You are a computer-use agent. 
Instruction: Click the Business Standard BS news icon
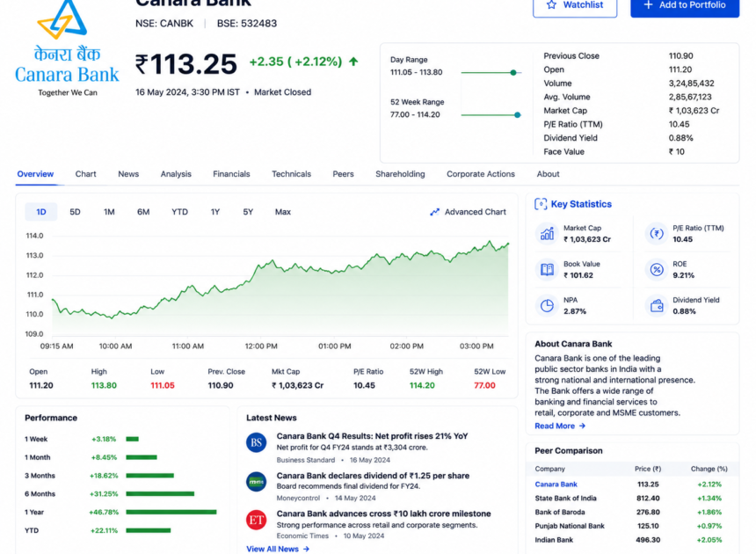click(x=256, y=442)
